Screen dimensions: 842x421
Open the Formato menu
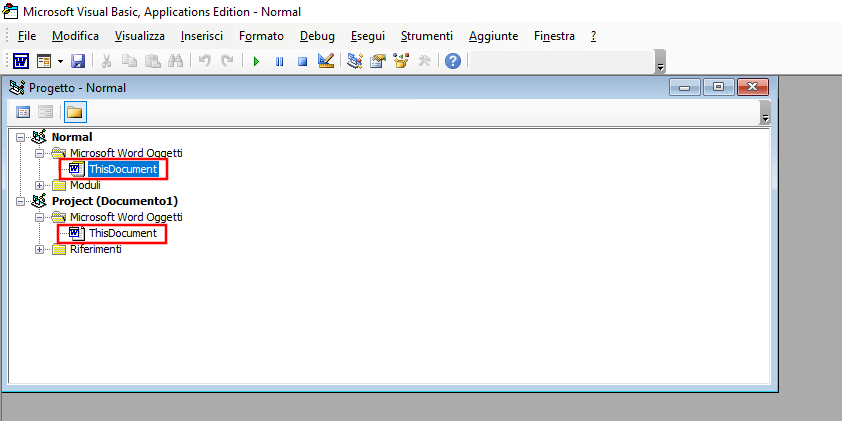(262, 36)
